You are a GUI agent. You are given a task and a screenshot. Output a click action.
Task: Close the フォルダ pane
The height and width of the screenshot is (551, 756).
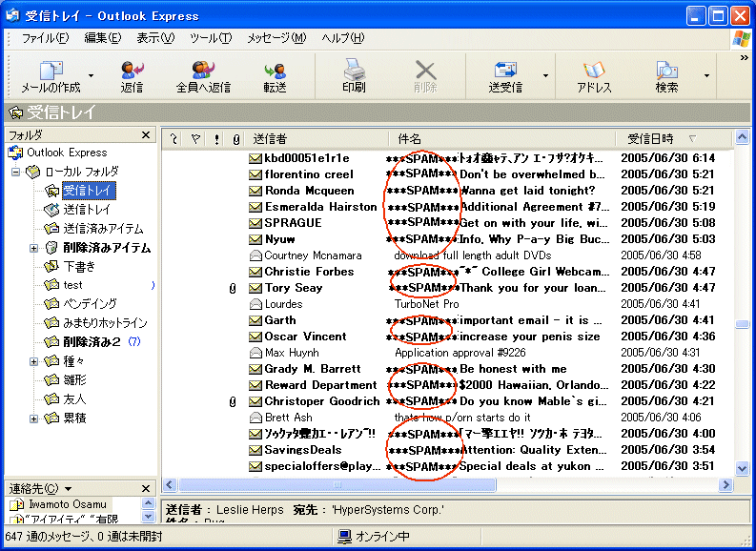coord(146,135)
